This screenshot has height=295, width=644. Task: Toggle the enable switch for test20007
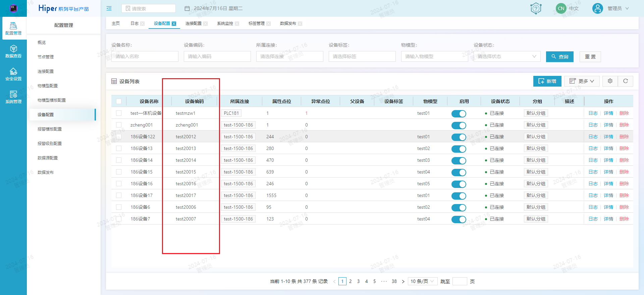pos(459,219)
